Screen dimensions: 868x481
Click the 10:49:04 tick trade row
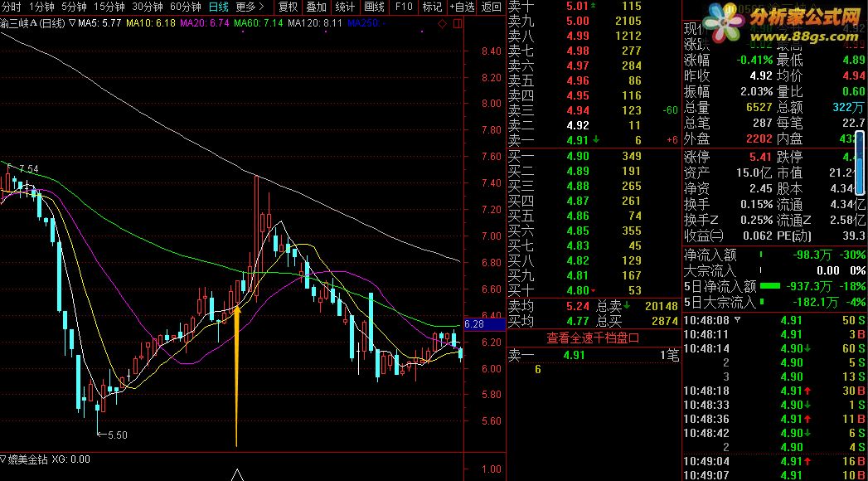point(774,461)
